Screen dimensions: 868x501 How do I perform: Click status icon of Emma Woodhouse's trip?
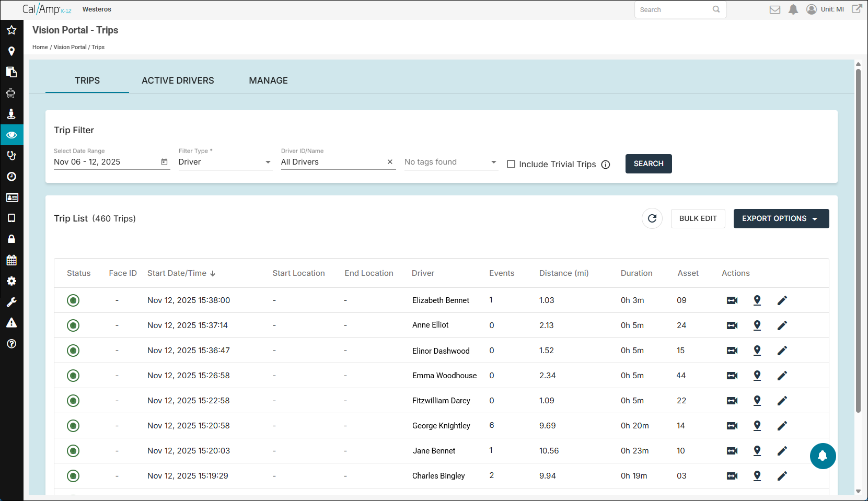coord(73,376)
